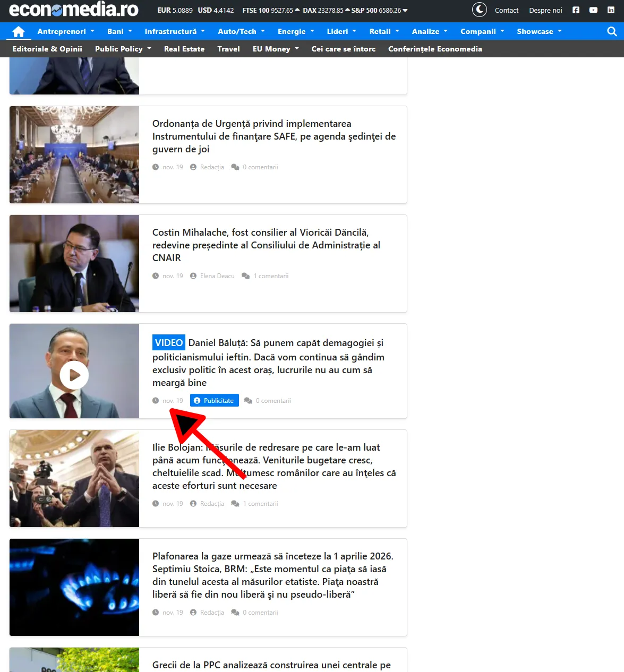
Task: Expand the Showcase dropdown menu
Action: [x=538, y=31]
